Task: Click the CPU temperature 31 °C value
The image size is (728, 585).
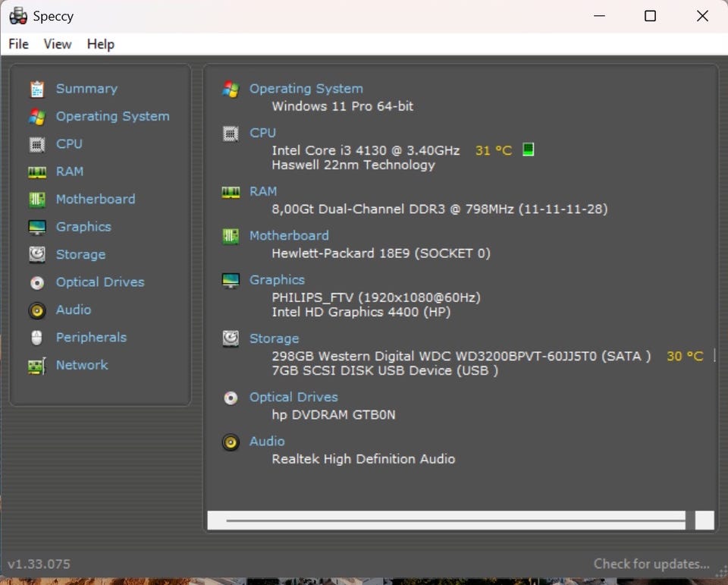Action: click(x=494, y=150)
